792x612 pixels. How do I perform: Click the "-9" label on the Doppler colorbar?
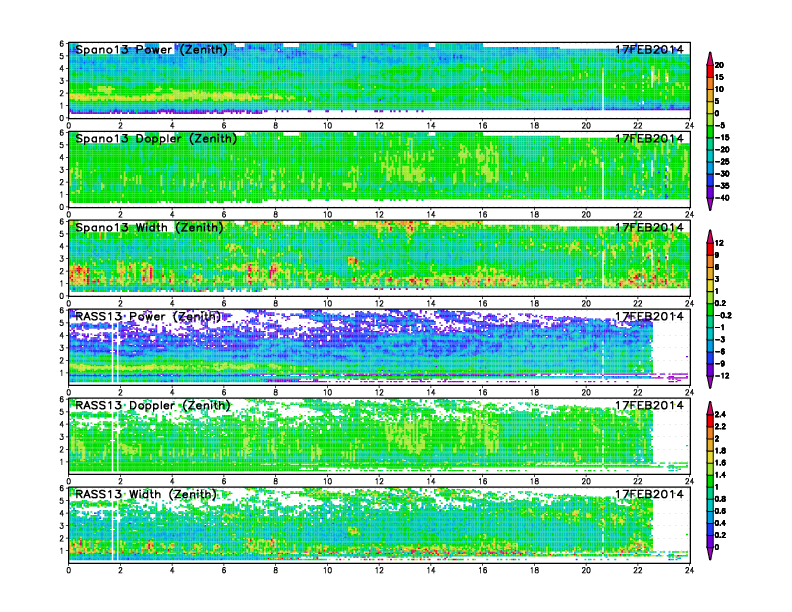click(720, 364)
